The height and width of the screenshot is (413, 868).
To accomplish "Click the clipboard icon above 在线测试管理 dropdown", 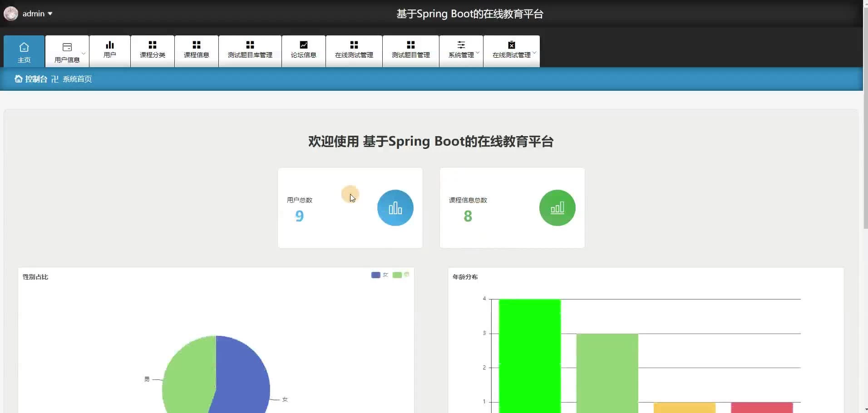I will coord(512,45).
